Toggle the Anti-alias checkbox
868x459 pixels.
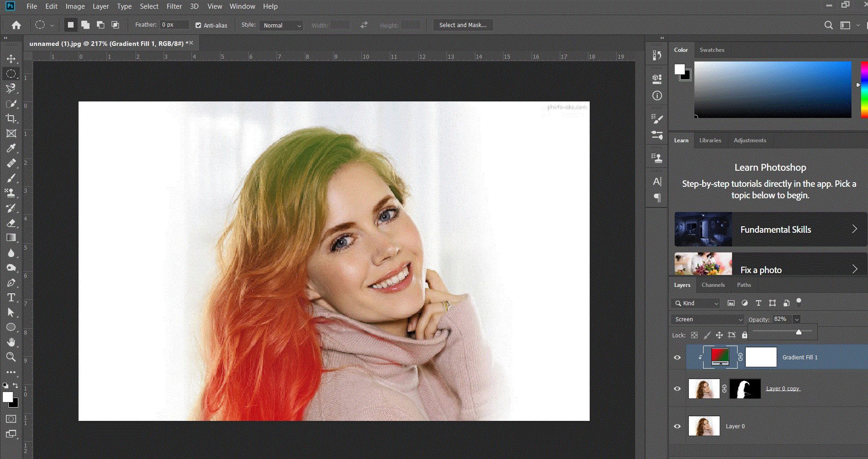tap(198, 25)
